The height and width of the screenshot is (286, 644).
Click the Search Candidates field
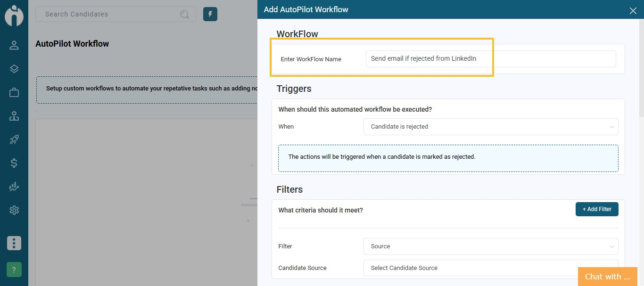click(x=116, y=14)
